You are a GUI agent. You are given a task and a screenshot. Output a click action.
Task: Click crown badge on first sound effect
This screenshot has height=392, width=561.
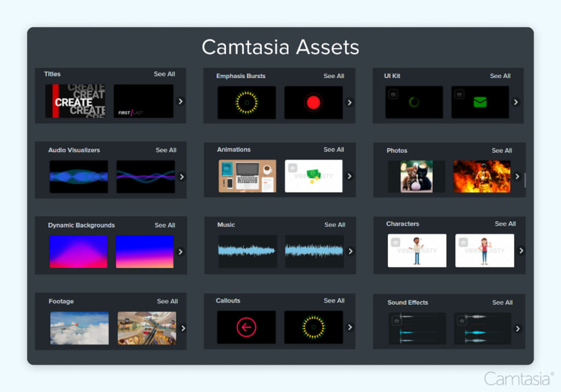coord(397,321)
